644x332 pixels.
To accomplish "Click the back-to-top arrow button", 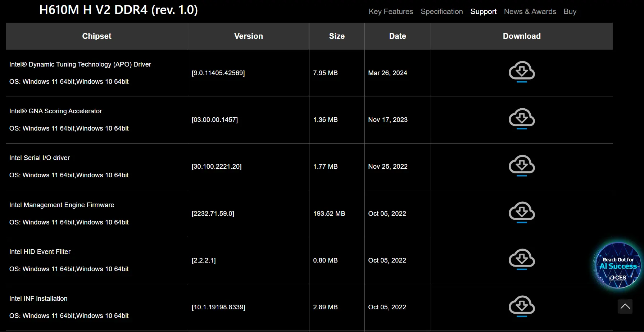I will click(x=625, y=306).
